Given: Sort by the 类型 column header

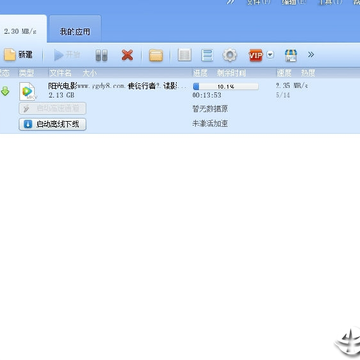Looking at the screenshot, I should 26,73.
